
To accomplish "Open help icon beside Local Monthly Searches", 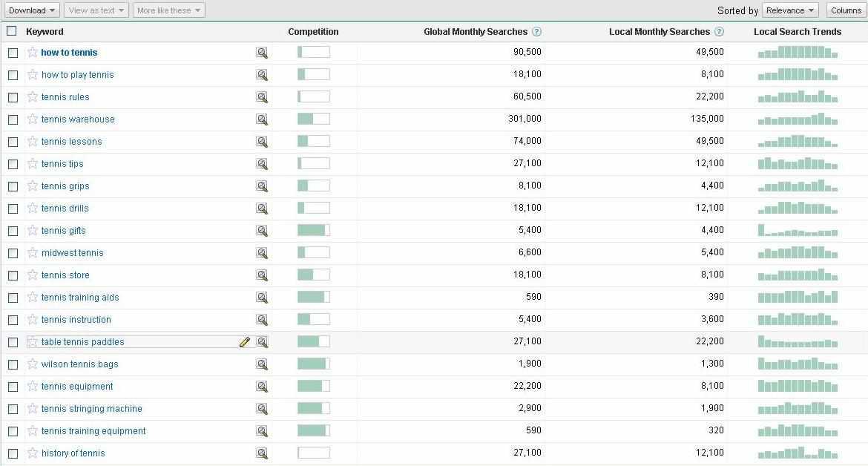I will (x=718, y=32).
